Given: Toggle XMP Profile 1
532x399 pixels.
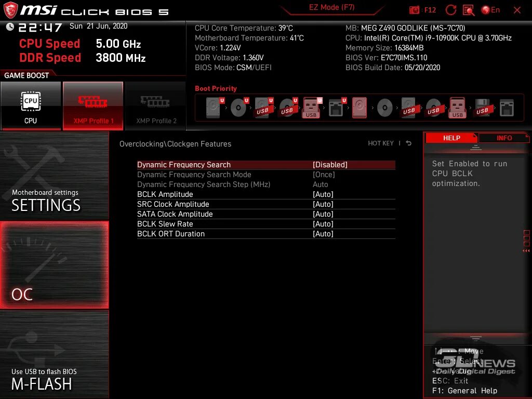Looking at the screenshot, I should [x=93, y=106].
